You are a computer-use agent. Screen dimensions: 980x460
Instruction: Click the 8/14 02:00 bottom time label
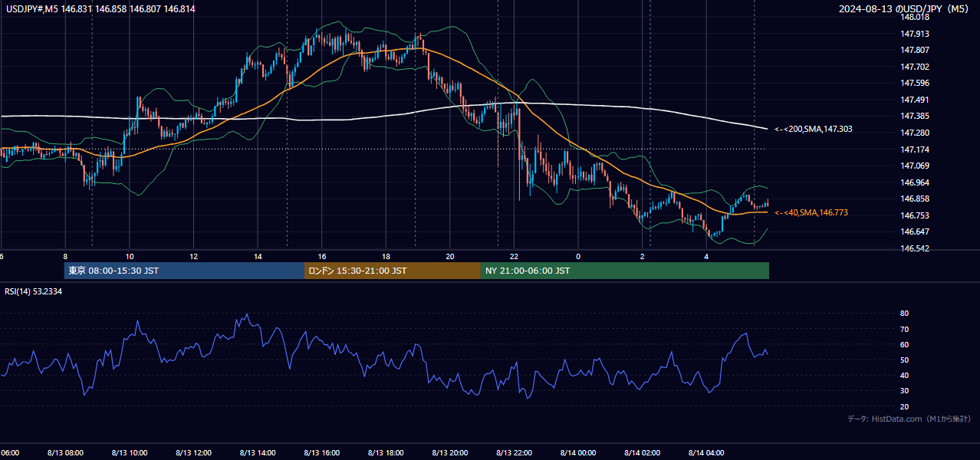coord(643,452)
